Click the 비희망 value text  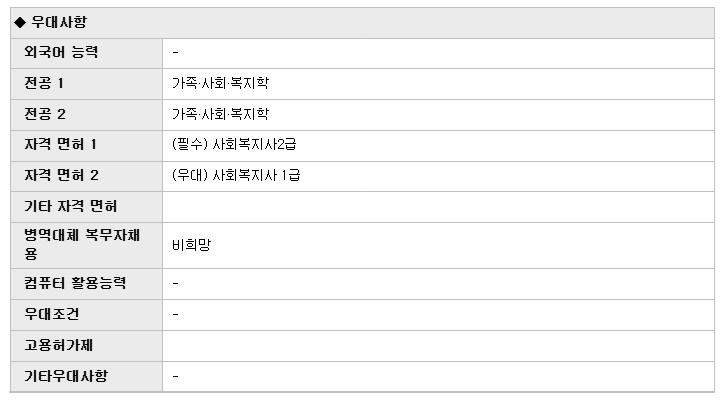pos(192,245)
